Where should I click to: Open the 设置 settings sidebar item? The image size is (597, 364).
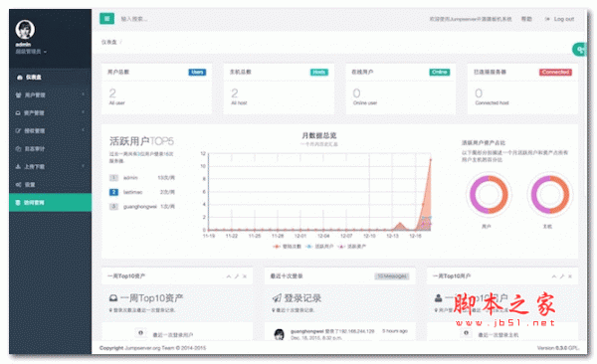(x=50, y=185)
